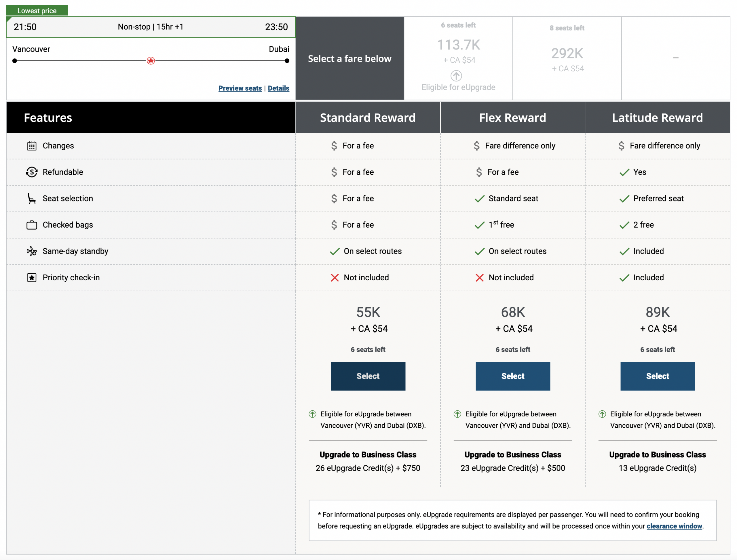Click the Refundable dollar-circle icon
The image size is (737, 560).
32,172
